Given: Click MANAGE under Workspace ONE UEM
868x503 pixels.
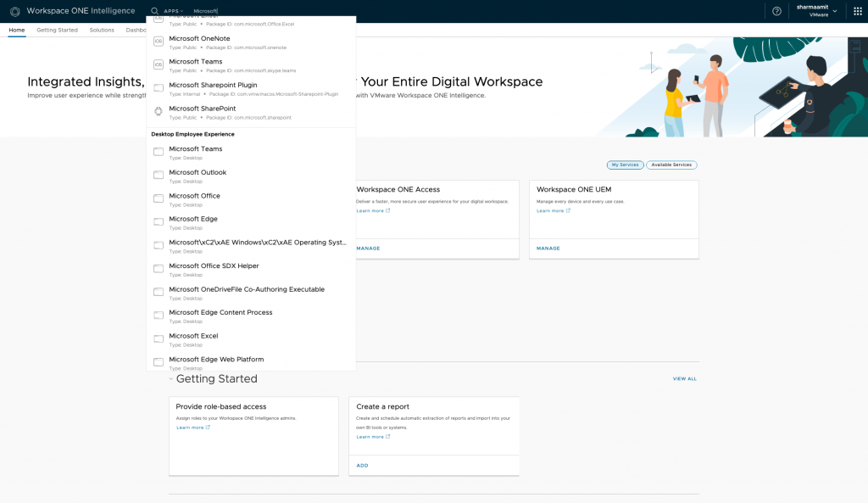Looking at the screenshot, I should click(x=548, y=249).
